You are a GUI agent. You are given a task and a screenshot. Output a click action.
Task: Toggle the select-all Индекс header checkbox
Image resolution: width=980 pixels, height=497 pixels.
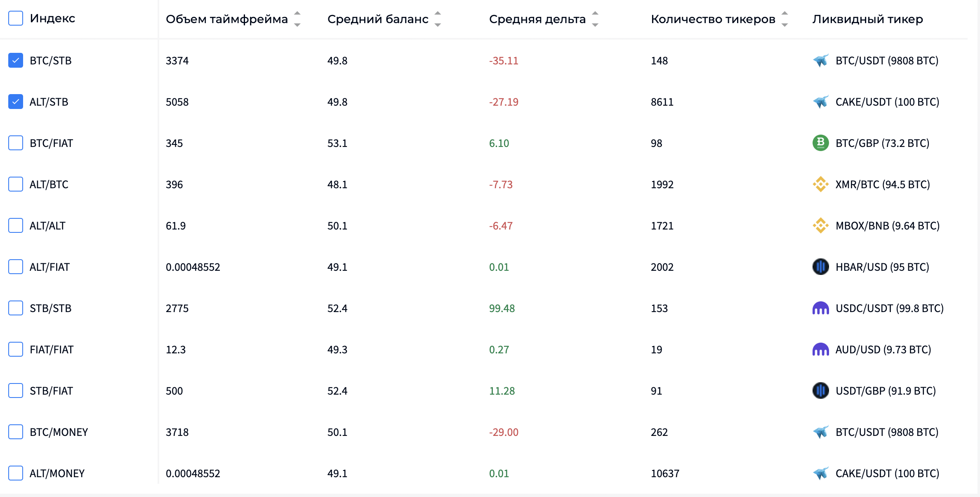point(16,18)
